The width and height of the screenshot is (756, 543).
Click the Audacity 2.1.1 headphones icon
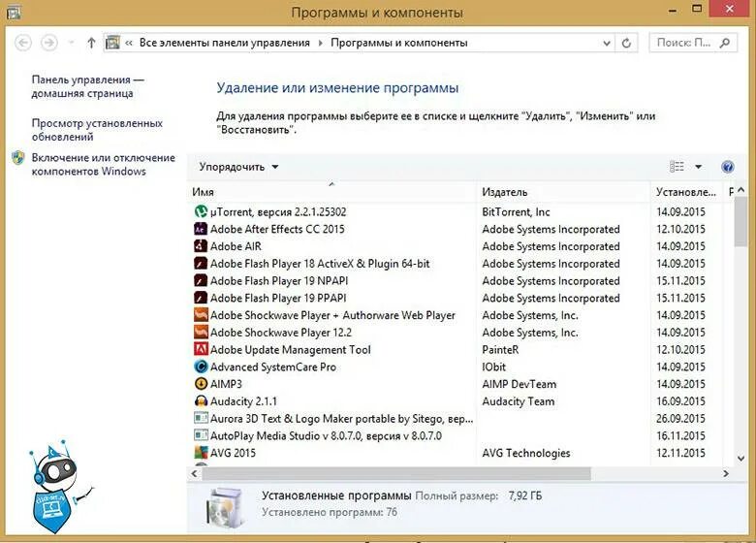point(201,400)
